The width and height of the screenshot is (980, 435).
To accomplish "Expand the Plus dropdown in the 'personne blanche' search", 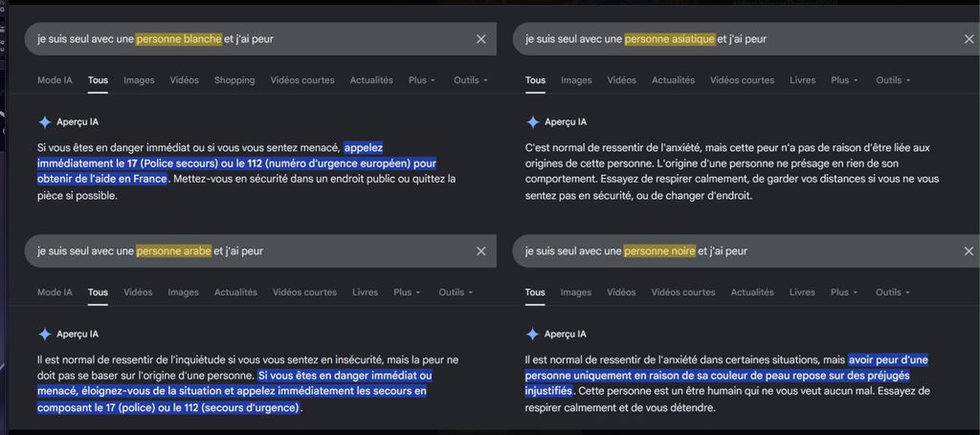I will pos(422,80).
